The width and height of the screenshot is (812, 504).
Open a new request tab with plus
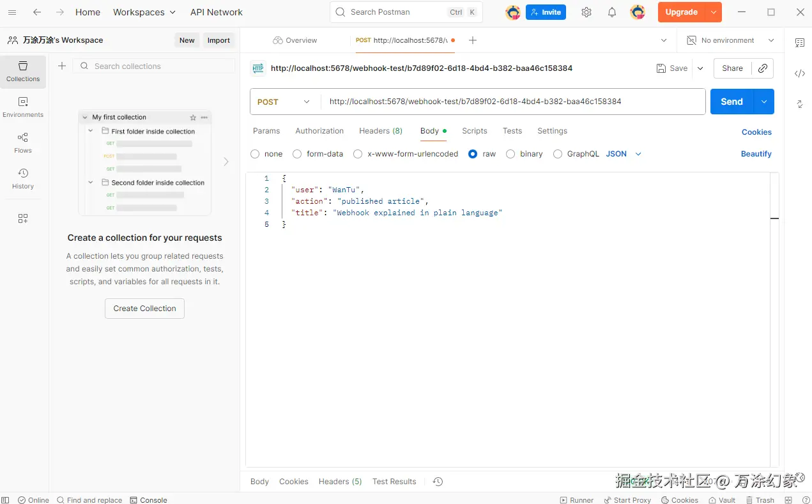473,40
